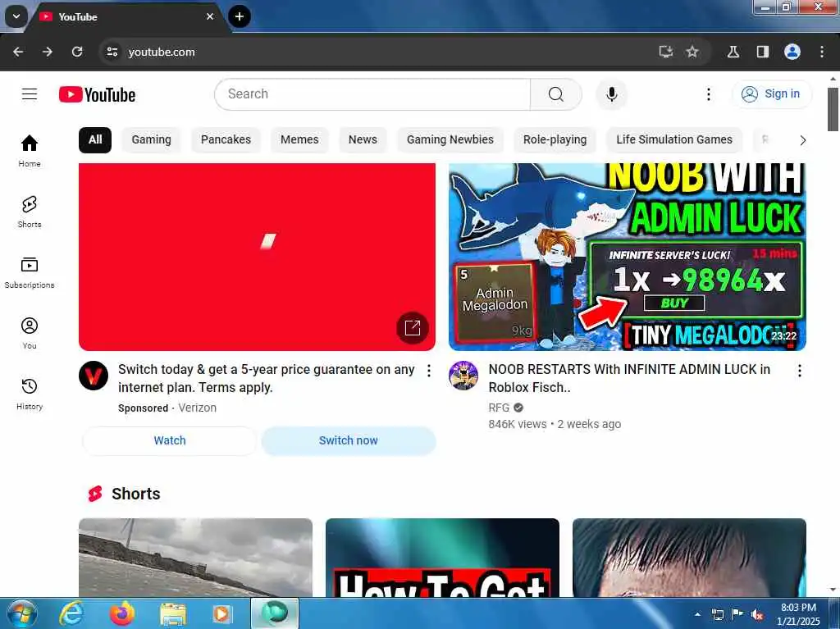Launch Firefox from taskbar
This screenshot has width=840, height=629.
click(122, 614)
